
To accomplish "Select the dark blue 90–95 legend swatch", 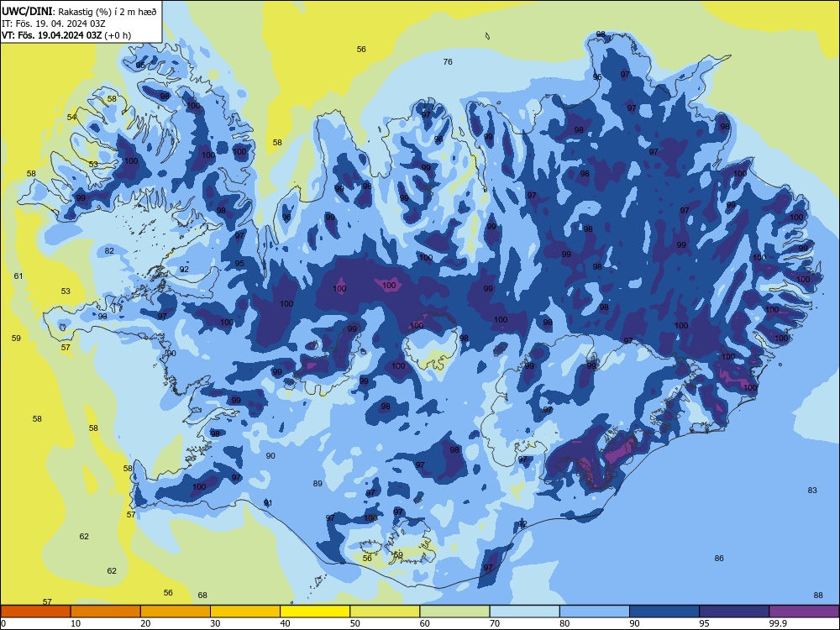I will (664, 612).
